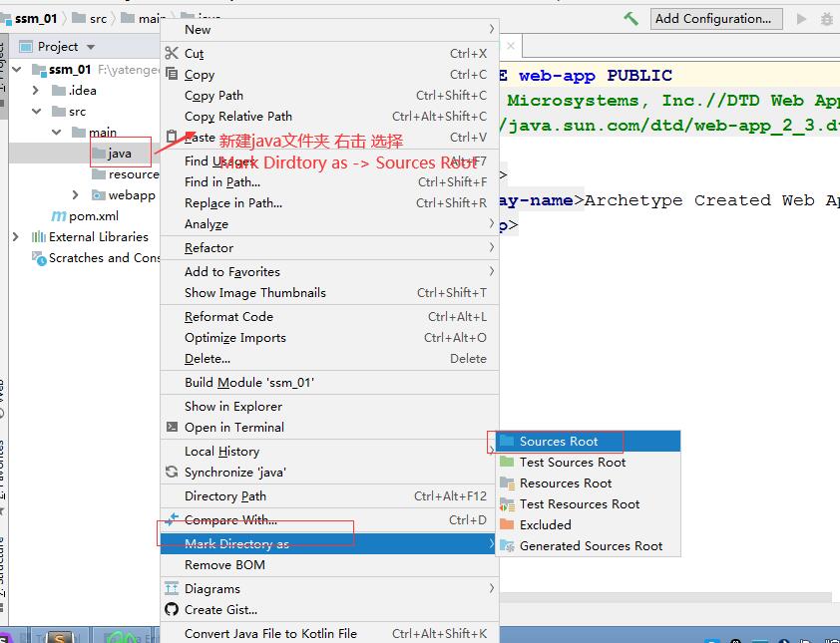Collapse the src folder tree node

pyautogui.click(x=37, y=112)
